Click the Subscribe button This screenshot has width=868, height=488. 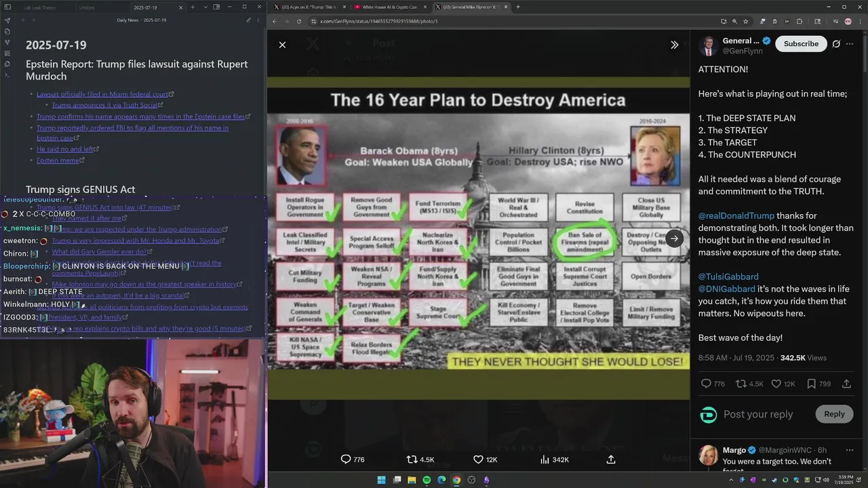[x=801, y=43]
